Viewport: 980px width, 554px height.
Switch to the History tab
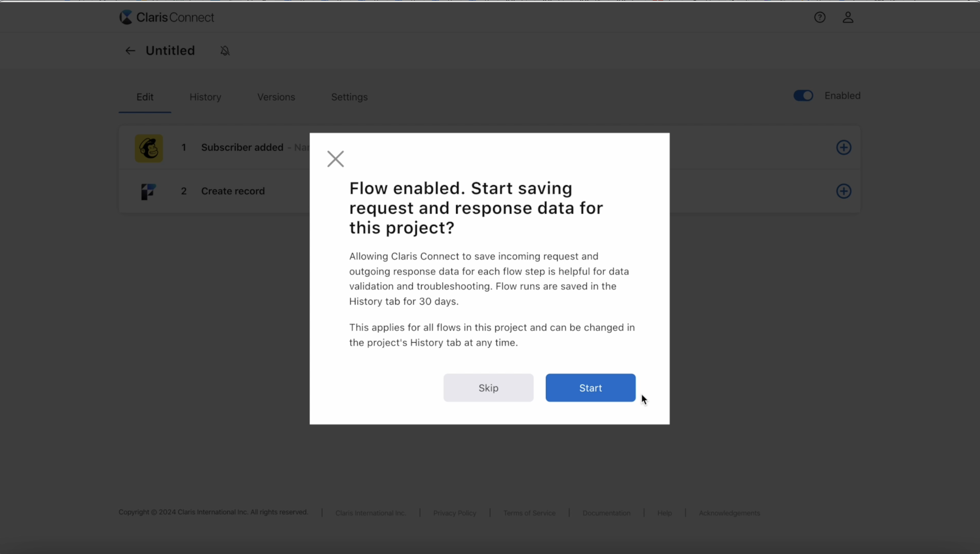pyautogui.click(x=205, y=97)
